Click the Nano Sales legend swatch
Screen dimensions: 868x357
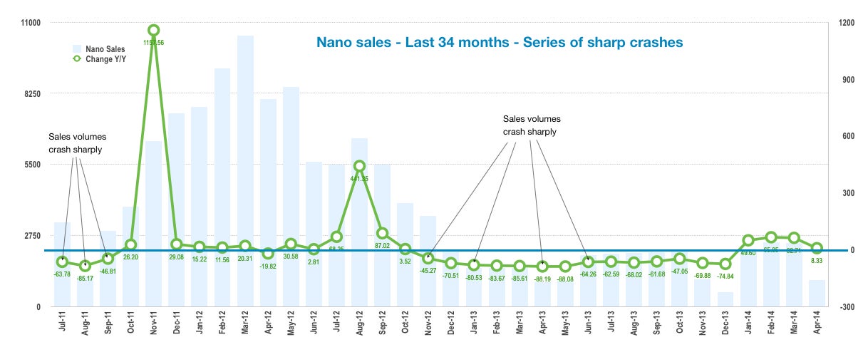(77, 49)
